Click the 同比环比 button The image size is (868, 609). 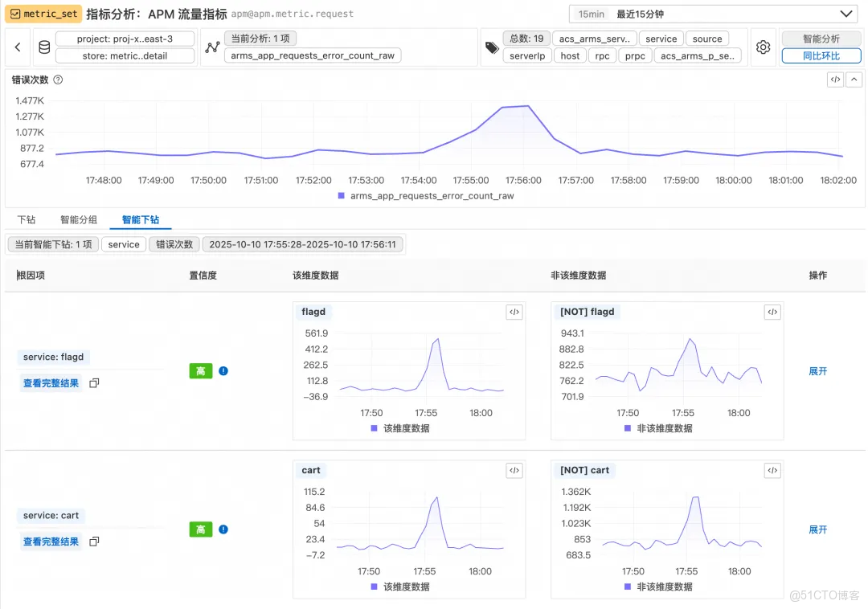[x=821, y=55]
